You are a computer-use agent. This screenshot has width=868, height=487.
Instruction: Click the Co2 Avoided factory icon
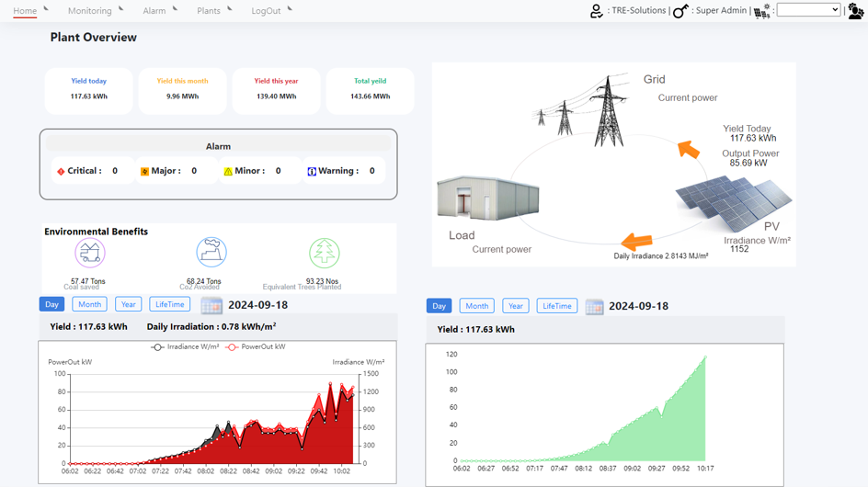point(211,252)
